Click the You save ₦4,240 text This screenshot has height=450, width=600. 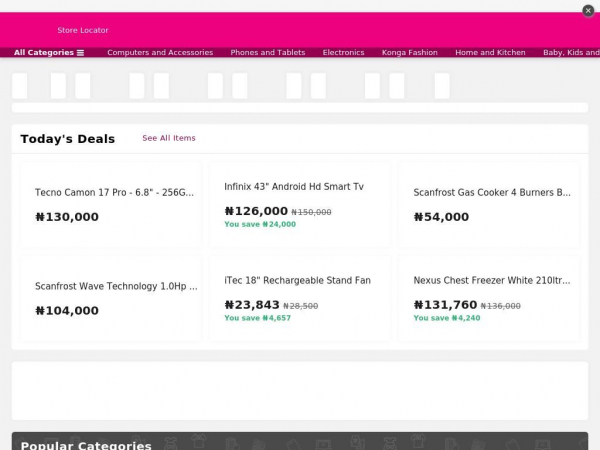click(x=447, y=318)
